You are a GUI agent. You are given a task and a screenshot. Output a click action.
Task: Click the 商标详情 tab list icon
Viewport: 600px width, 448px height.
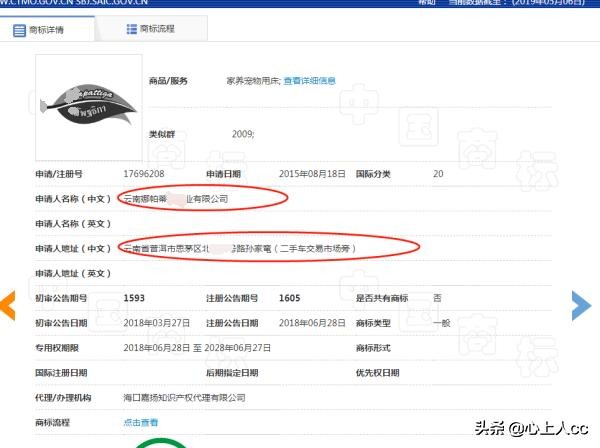19,30
